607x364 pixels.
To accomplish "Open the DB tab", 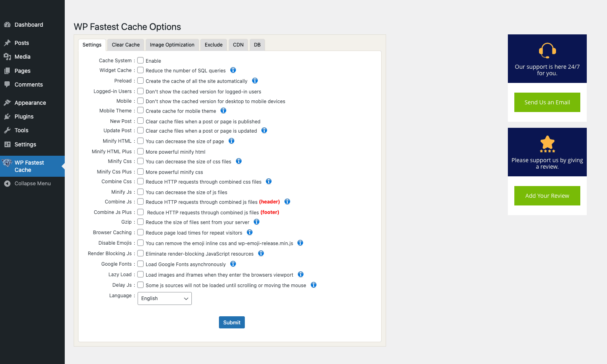I will [x=257, y=45].
